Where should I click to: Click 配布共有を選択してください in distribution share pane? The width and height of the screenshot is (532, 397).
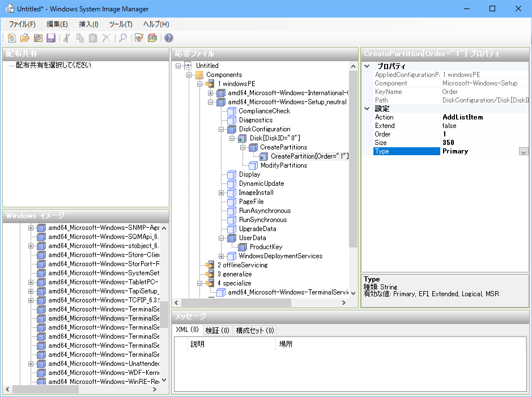[54, 65]
